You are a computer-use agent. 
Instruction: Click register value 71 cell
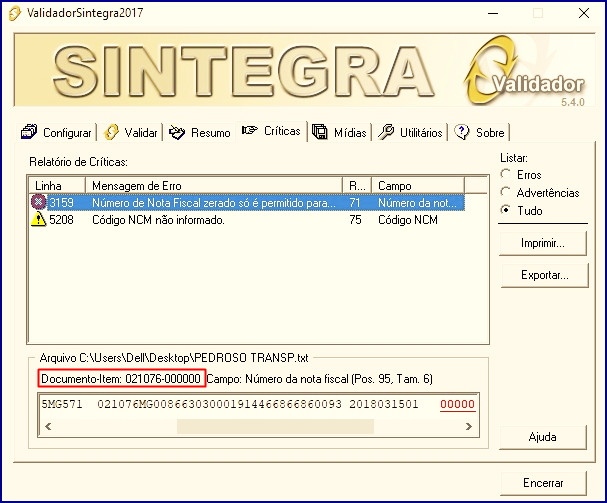[x=355, y=203]
